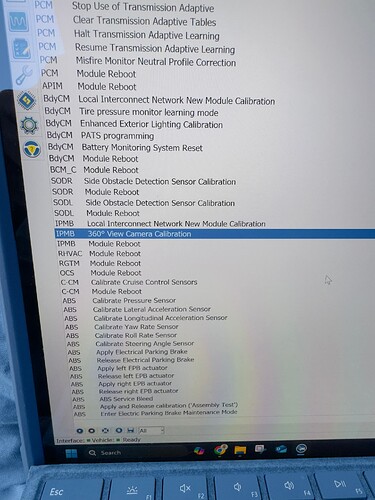Open the Windows Start menu
375x500 pixels.
[71, 453]
